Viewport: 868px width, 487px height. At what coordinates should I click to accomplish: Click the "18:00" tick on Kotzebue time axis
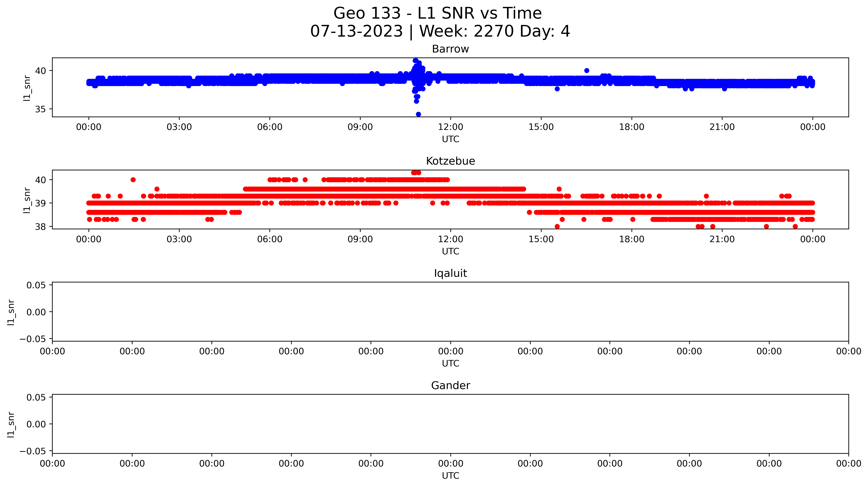tap(631, 239)
